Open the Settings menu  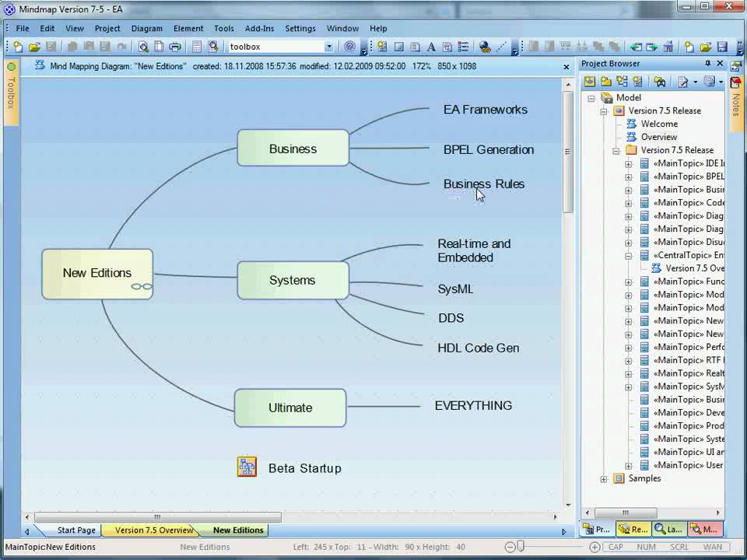[300, 29]
